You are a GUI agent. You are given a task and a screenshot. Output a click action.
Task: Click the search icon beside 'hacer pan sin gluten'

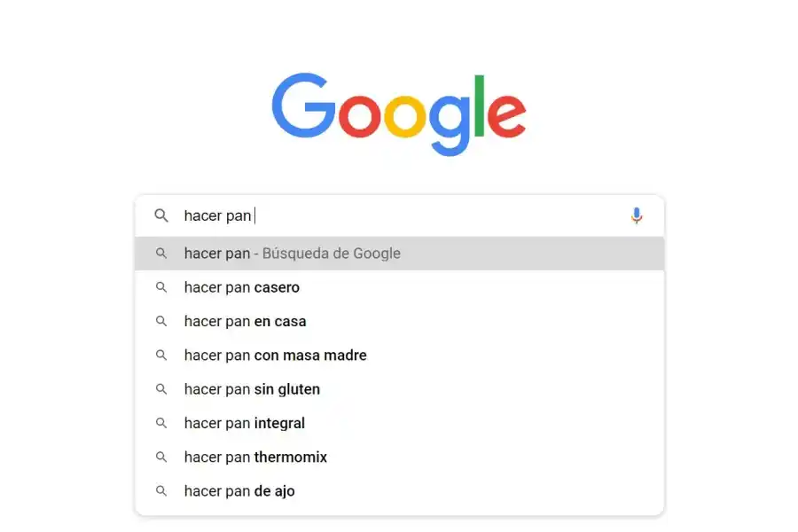coord(161,389)
